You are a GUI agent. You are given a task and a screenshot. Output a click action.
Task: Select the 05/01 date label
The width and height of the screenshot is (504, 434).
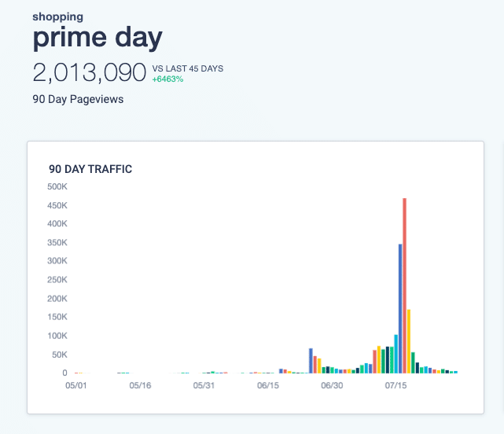click(75, 385)
